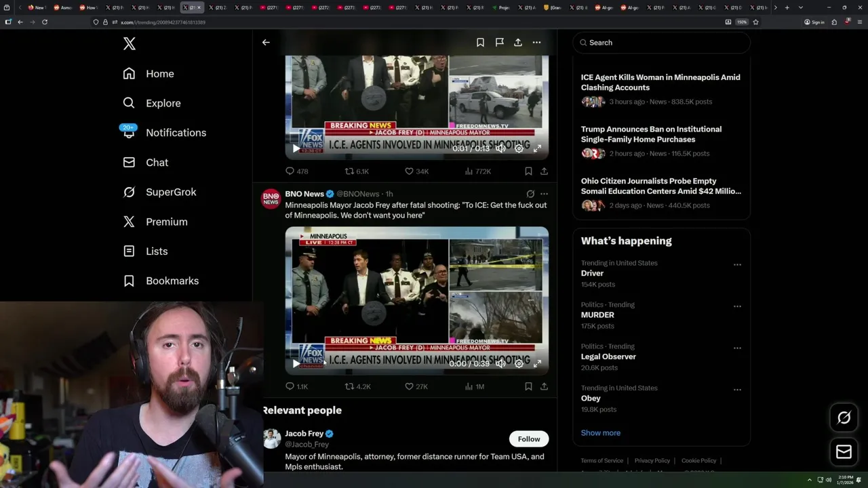Reply to post with 1.1K replies
Viewport: 868px width, 488px height.
point(296,386)
